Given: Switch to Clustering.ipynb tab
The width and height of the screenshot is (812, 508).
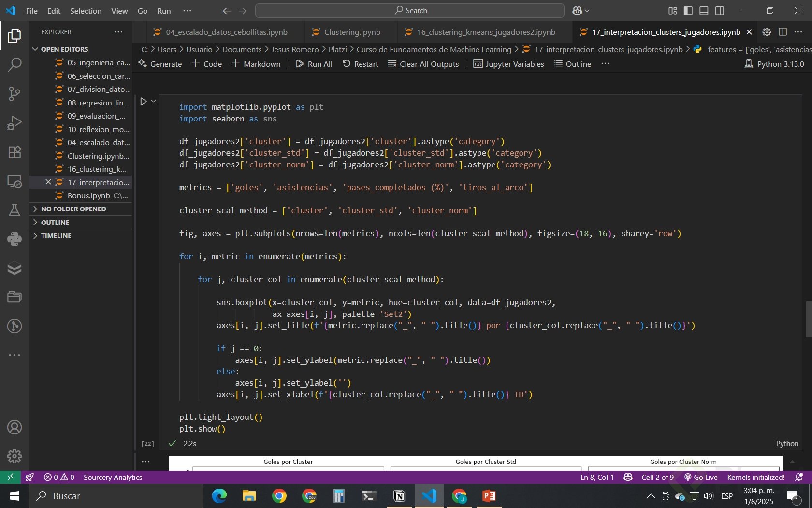Looking at the screenshot, I should [x=352, y=32].
